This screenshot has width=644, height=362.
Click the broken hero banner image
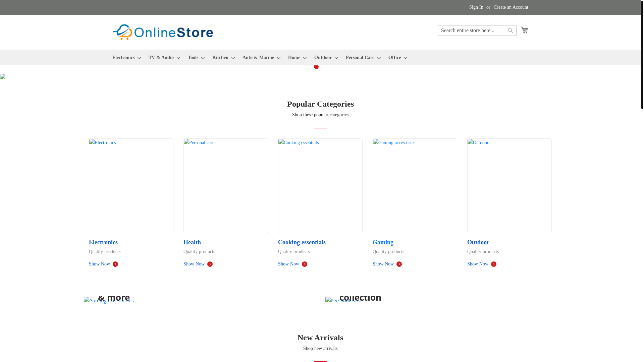point(3,76)
